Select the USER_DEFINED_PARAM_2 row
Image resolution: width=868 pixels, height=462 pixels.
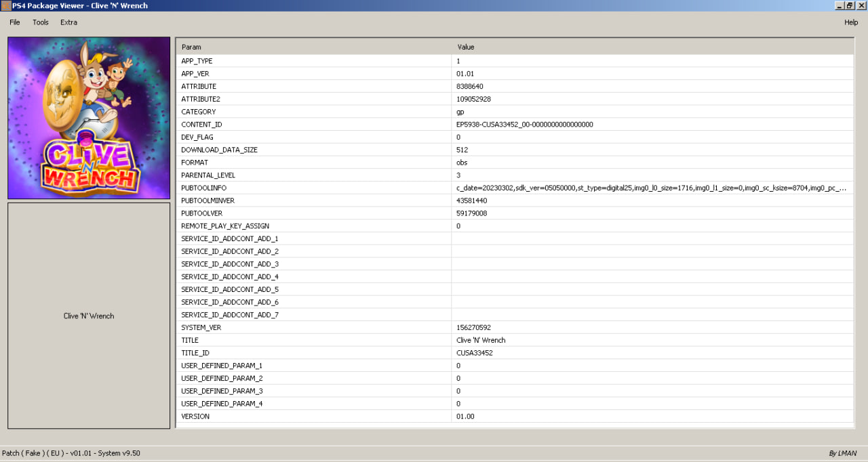coord(515,379)
